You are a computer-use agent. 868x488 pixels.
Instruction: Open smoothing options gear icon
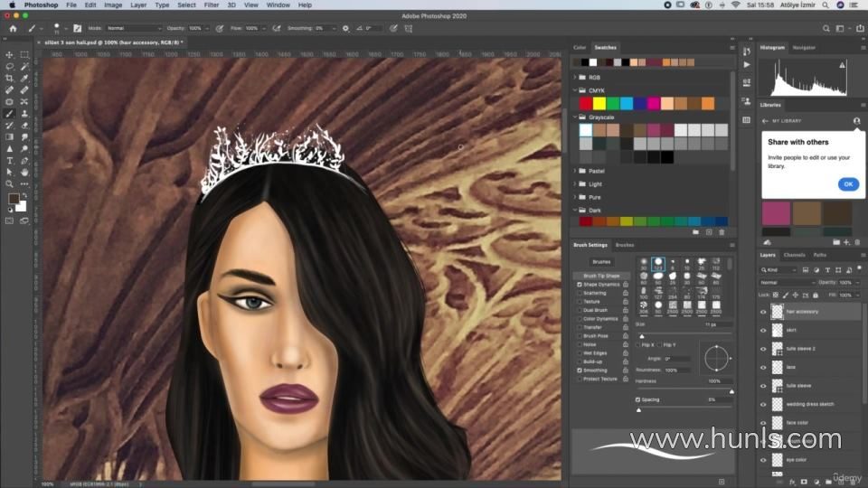(x=345, y=28)
